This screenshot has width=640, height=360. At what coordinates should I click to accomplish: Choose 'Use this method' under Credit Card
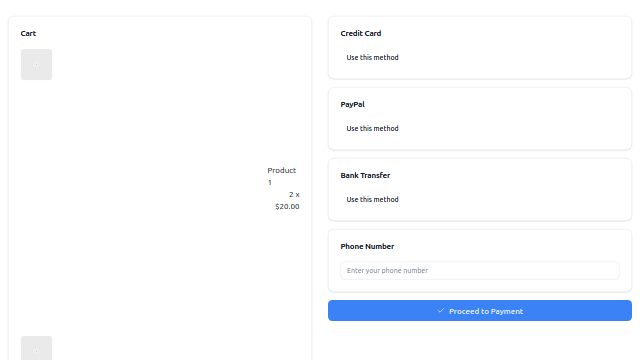tap(372, 58)
